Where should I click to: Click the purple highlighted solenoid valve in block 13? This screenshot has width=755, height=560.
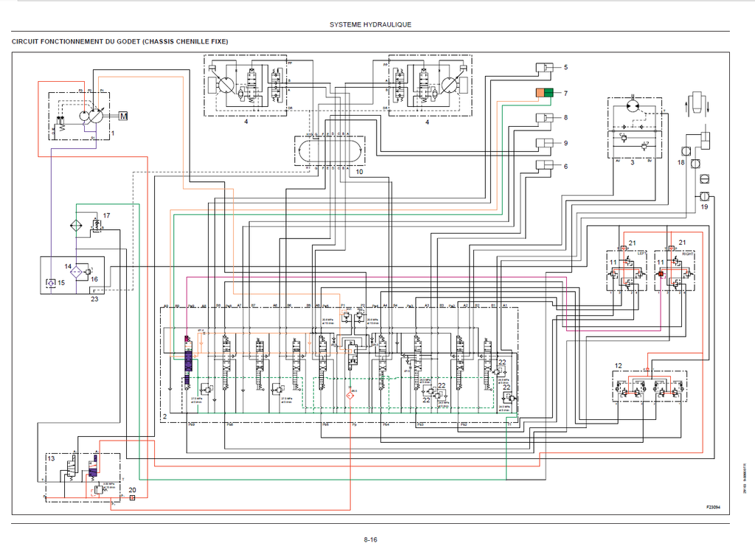click(x=93, y=466)
